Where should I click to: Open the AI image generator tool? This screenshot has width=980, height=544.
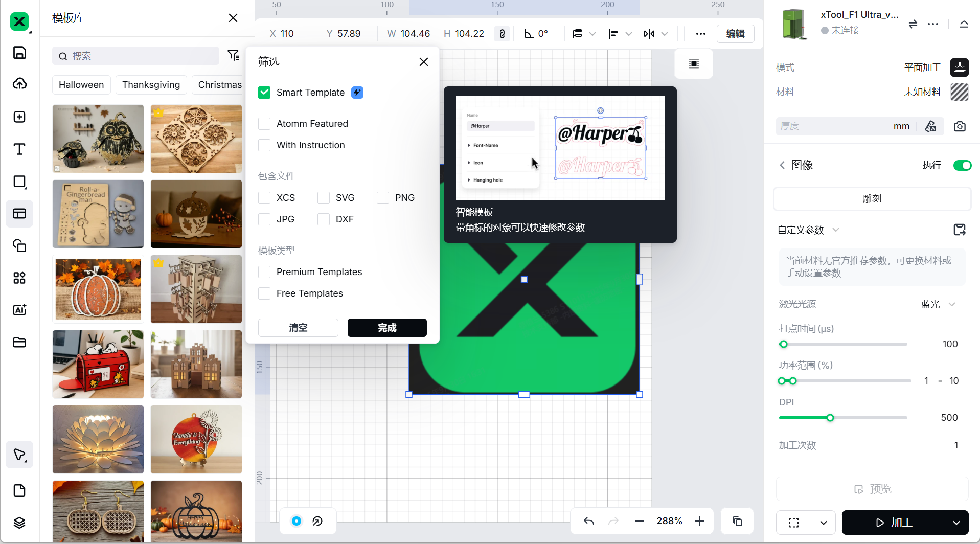[19, 310]
